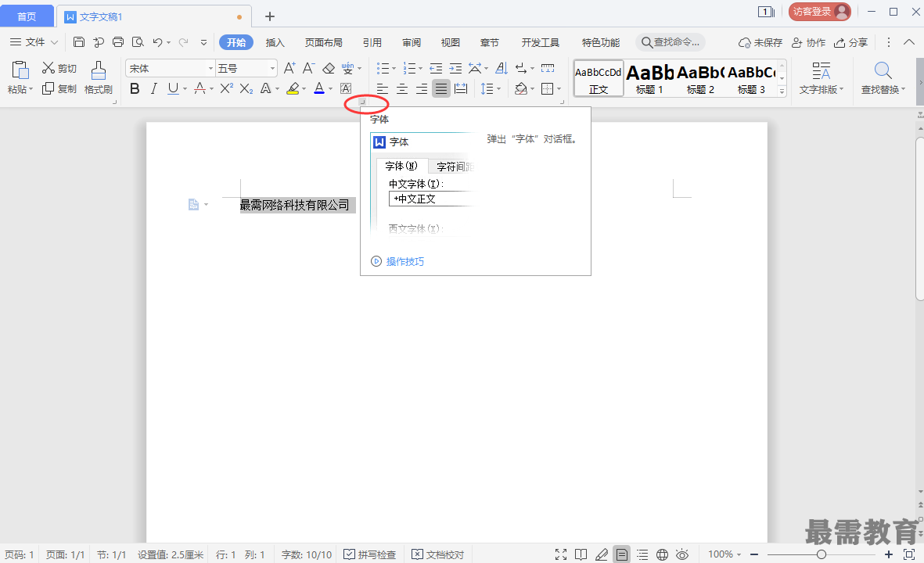The height and width of the screenshot is (563, 924).
Task: Toggle strikethrough formatting
Action: [200, 88]
